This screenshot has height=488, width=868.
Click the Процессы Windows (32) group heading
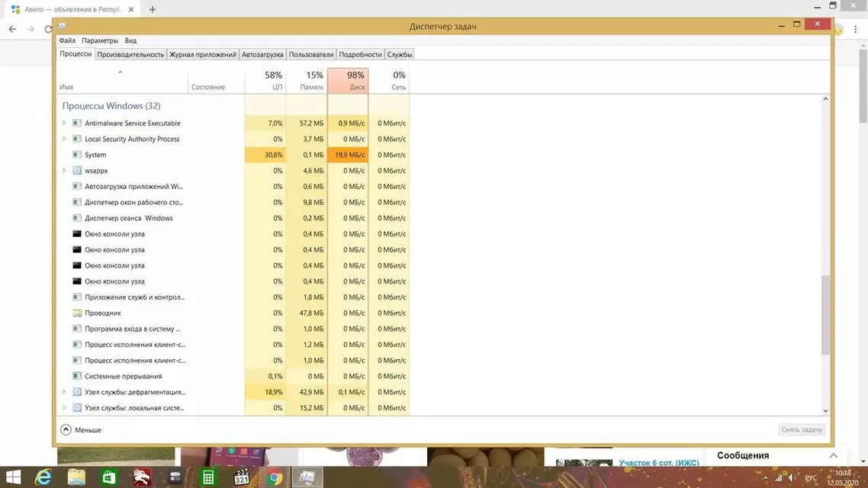click(x=111, y=106)
